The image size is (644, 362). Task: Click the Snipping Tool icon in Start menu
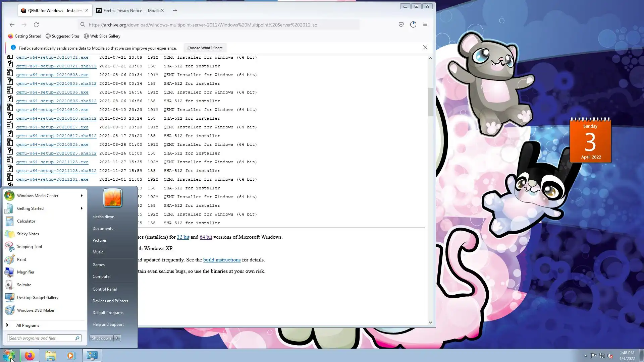9,247
